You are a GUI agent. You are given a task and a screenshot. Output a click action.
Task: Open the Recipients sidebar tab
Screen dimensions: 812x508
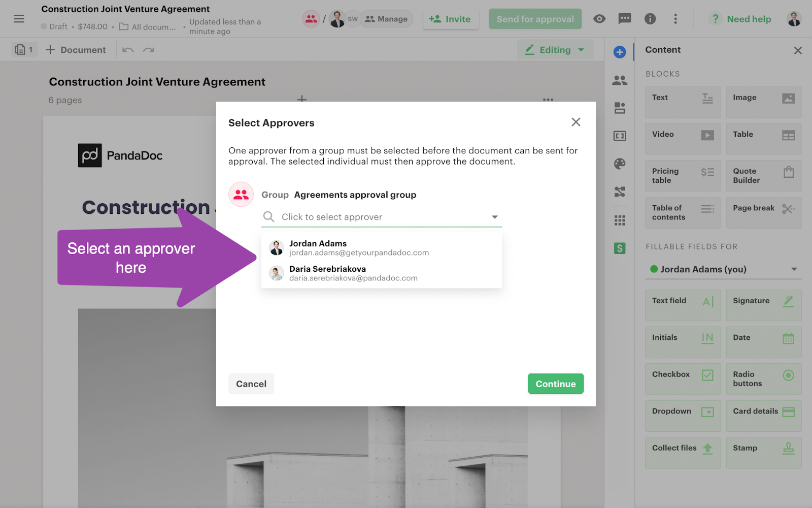point(620,80)
